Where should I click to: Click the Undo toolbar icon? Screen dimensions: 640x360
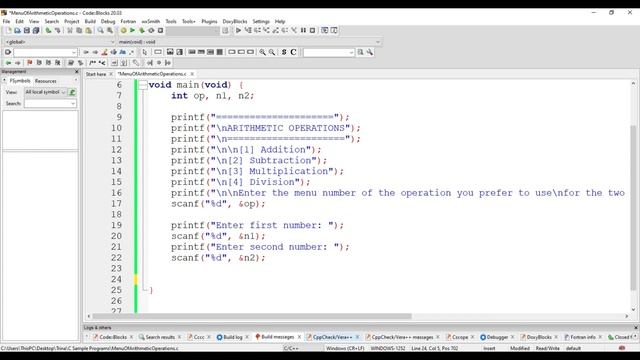pyautogui.click(x=48, y=31)
